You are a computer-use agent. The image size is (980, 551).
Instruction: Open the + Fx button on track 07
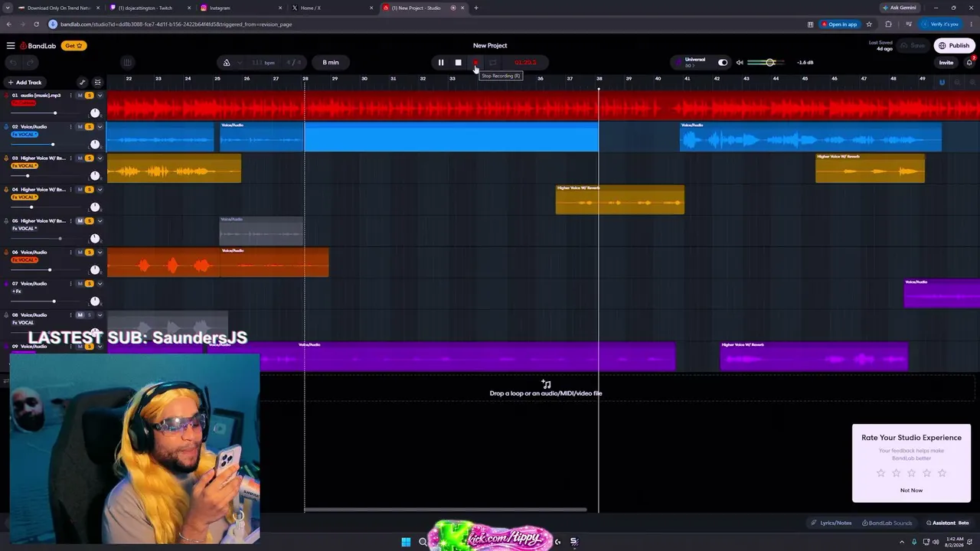[16, 292]
